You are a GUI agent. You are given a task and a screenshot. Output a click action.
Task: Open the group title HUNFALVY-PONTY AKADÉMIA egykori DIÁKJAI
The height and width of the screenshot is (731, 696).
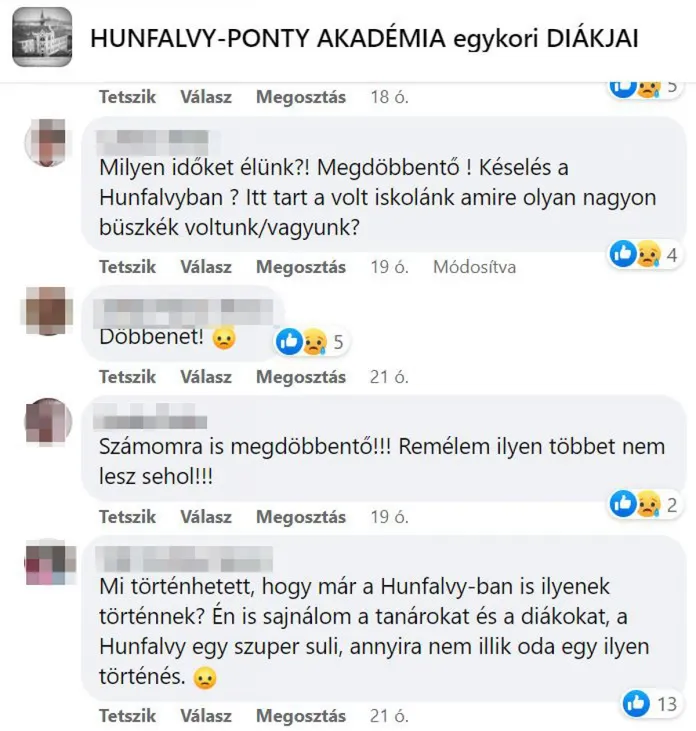(364, 38)
